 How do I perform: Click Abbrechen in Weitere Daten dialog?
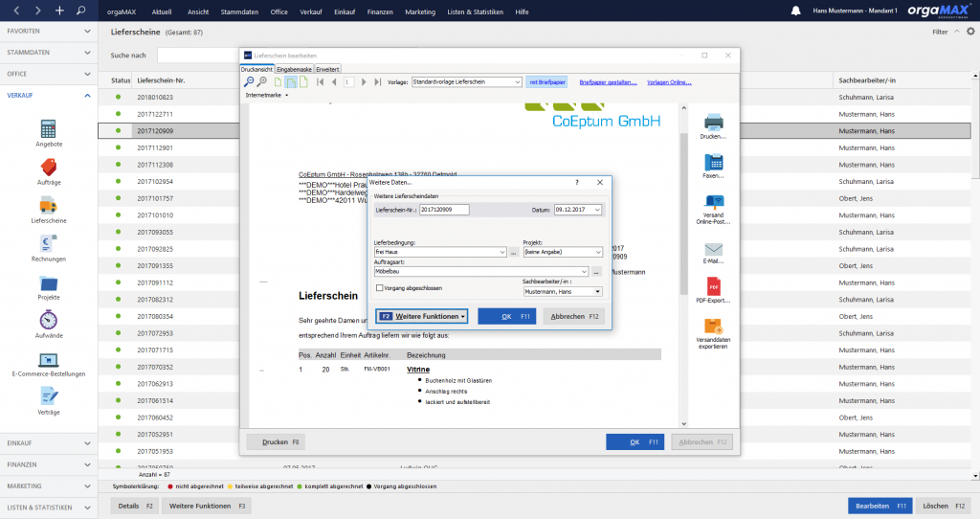coord(574,316)
